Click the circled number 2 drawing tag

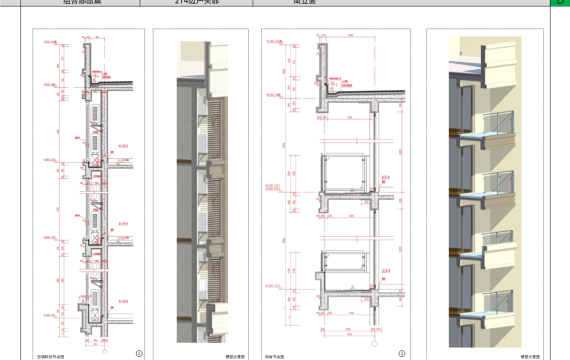pyautogui.click(x=139, y=353)
